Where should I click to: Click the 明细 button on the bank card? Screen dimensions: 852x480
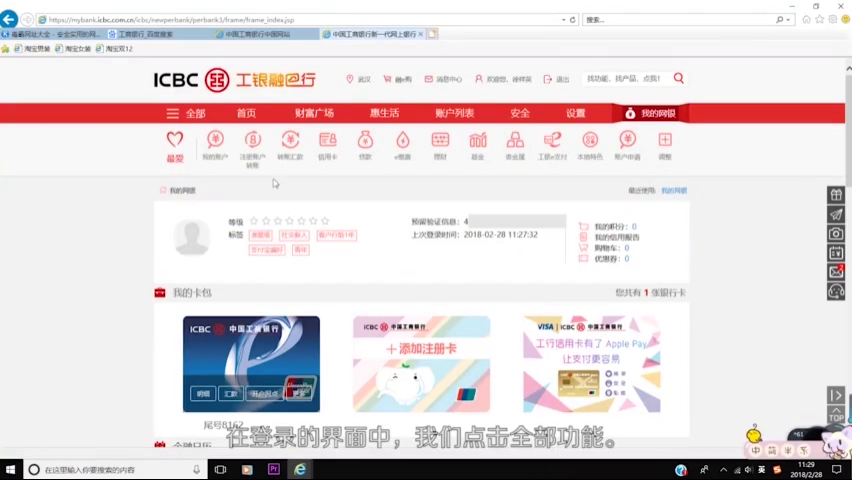coord(204,393)
